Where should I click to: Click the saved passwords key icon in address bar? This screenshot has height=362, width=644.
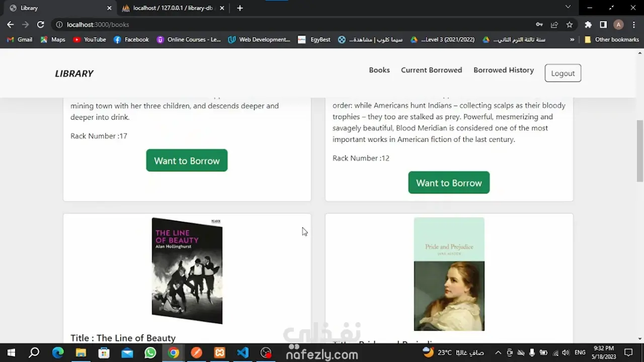[539, 24]
